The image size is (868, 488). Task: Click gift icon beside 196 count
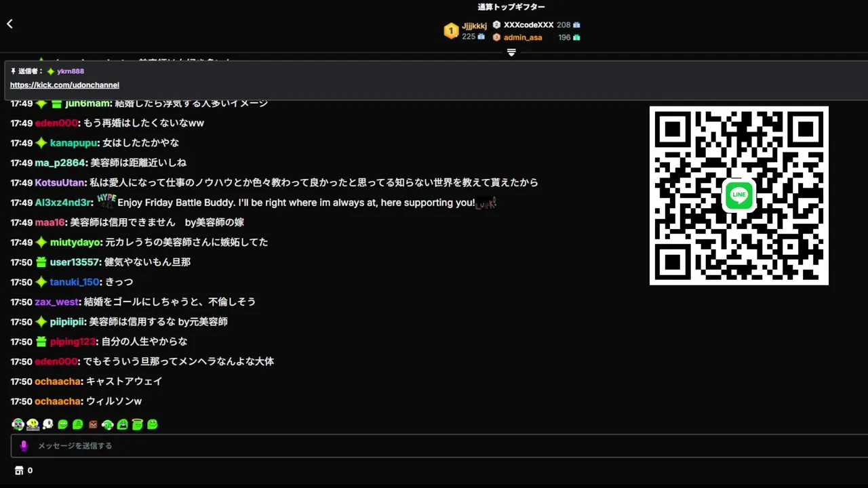(x=576, y=37)
